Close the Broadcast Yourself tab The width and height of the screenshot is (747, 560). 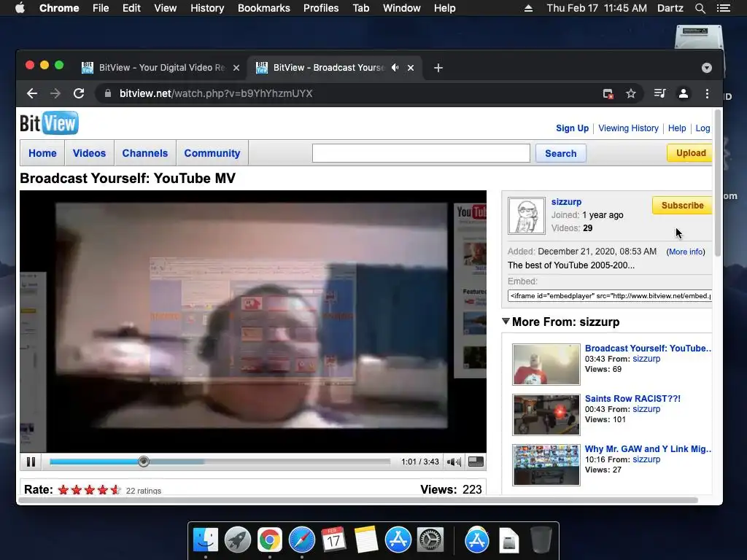click(x=411, y=68)
